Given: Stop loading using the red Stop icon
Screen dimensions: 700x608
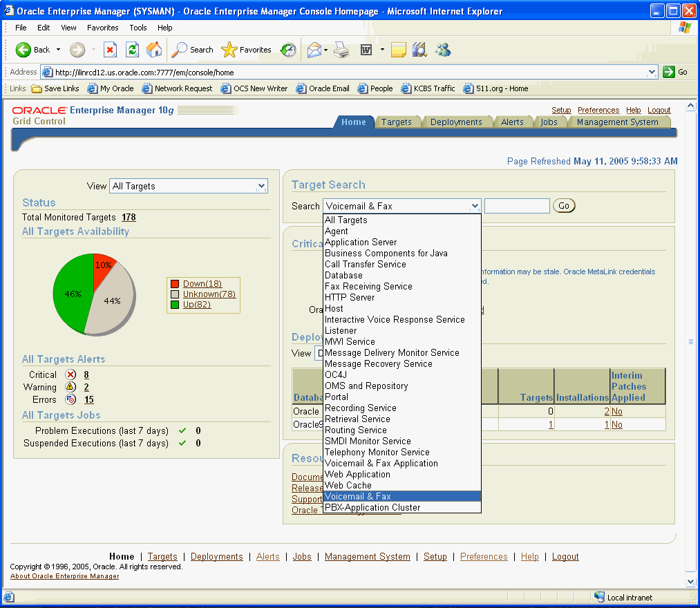Looking at the screenshot, I should point(111,50).
